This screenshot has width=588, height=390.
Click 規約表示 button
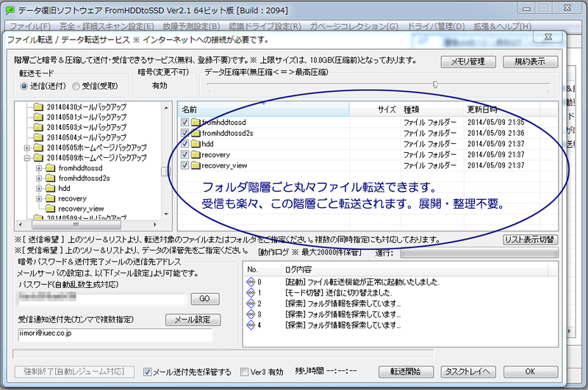530,62
